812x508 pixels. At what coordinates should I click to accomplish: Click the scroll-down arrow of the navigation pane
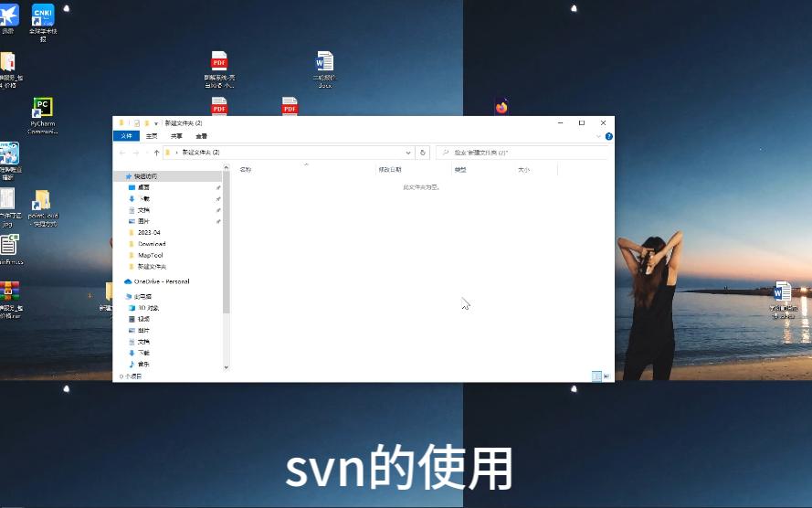point(227,367)
